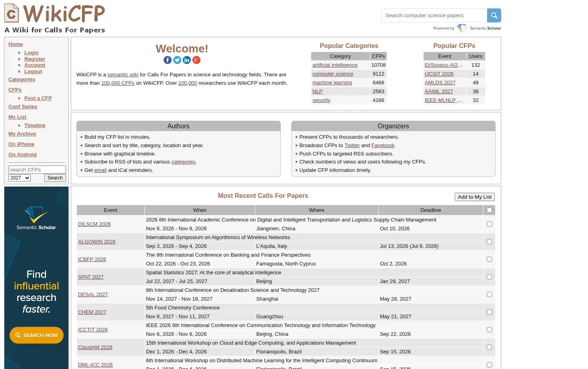Click the 100,000 CFPs link
588x369 pixels.
(x=118, y=83)
